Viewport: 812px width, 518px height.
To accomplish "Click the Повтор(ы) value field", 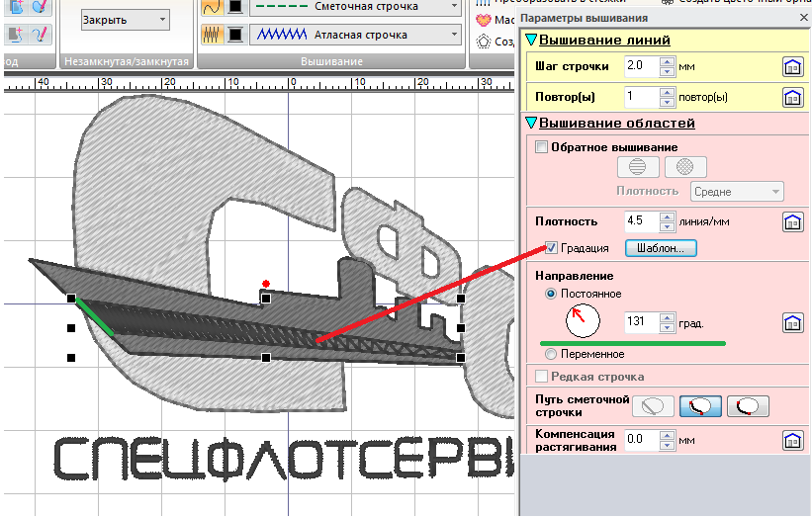I will click(x=642, y=97).
